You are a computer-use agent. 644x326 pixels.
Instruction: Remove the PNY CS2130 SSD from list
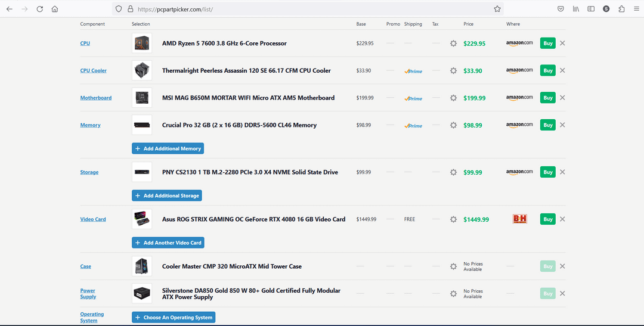pos(562,172)
